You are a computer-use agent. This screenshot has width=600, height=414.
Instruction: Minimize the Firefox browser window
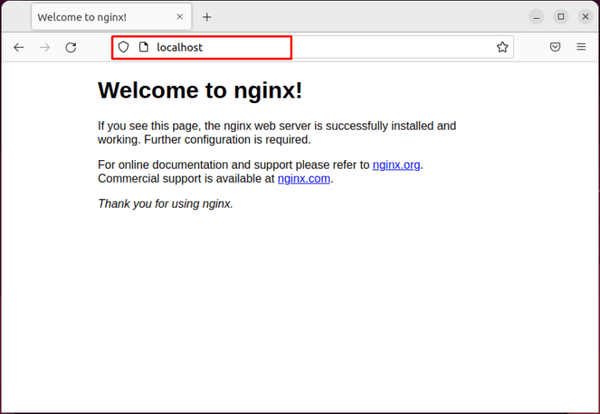538,17
